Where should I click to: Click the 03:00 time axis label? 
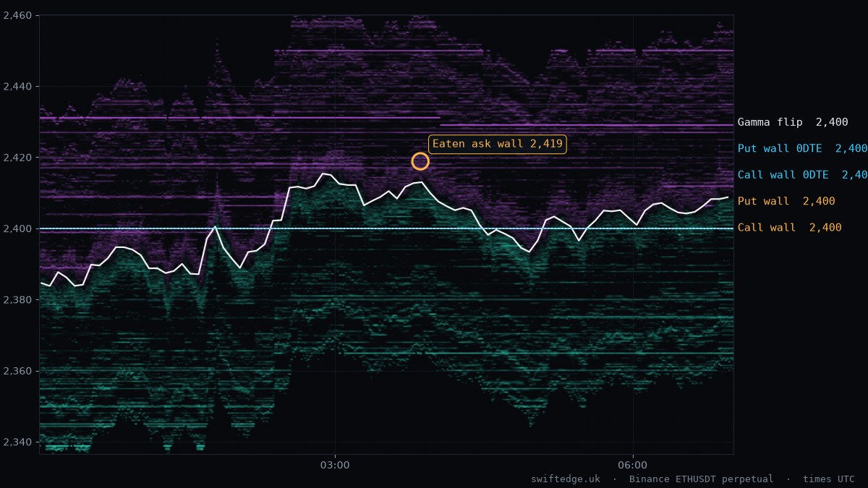click(x=335, y=465)
